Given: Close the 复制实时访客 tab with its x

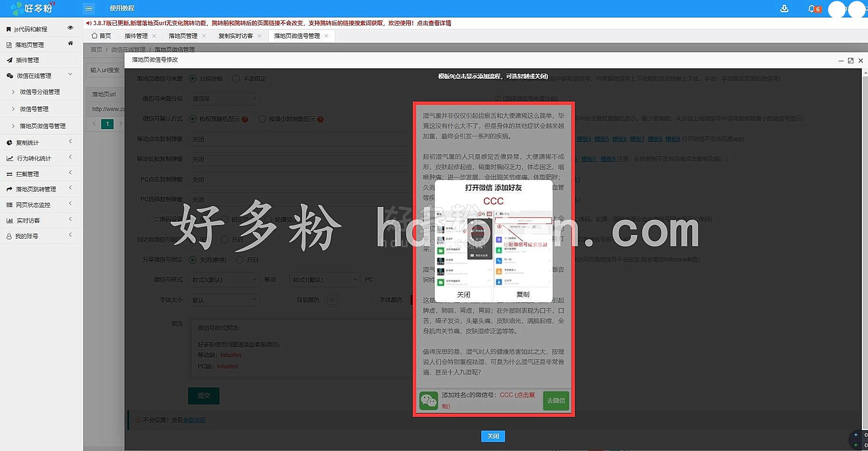Looking at the screenshot, I should pyautogui.click(x=259, y=36).
